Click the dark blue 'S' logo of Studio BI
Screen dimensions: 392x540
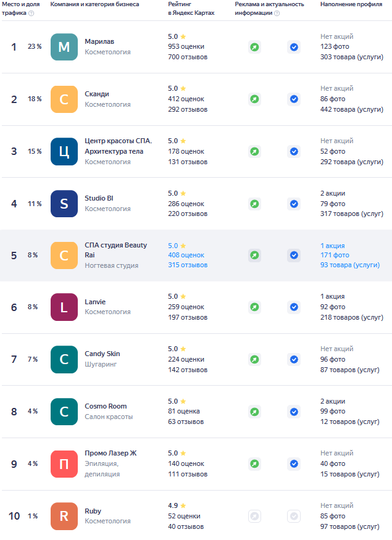point(64,204)
